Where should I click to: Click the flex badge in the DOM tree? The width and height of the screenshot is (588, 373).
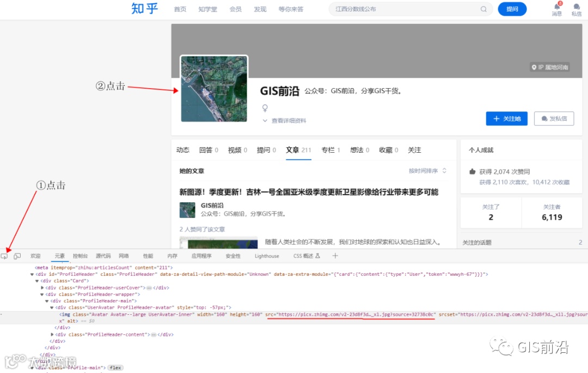(x=115, y=368)
